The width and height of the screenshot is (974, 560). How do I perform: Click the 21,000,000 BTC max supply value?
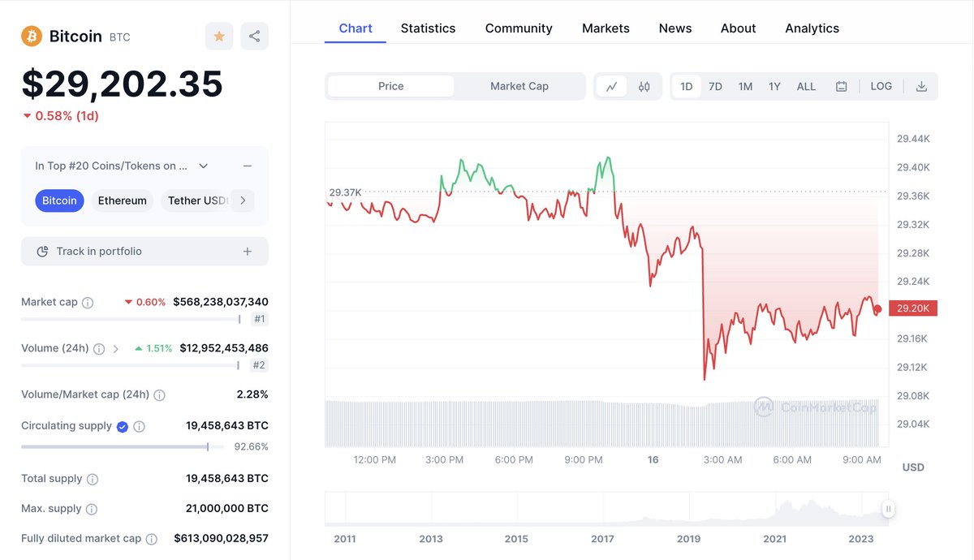click(x=227, y=508)
